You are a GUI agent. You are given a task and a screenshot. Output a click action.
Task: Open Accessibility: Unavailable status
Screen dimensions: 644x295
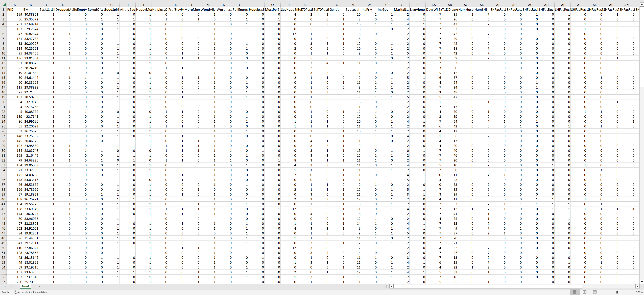(30, 292)
